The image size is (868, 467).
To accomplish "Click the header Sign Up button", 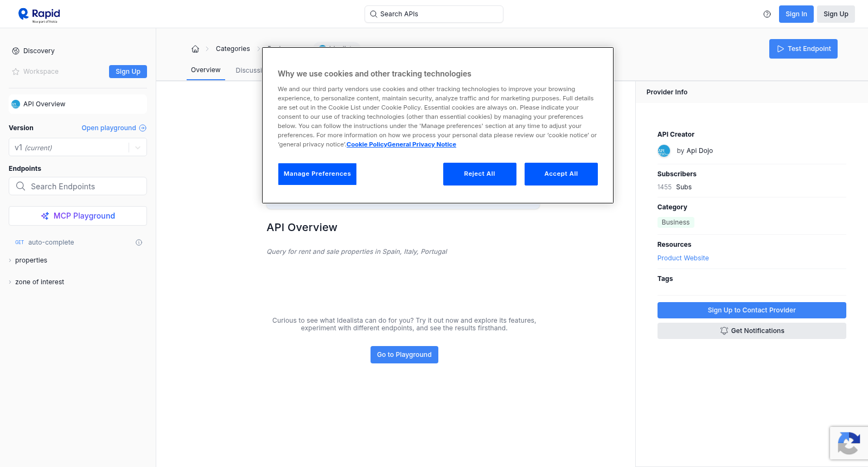I will click(x=836, y=14).
